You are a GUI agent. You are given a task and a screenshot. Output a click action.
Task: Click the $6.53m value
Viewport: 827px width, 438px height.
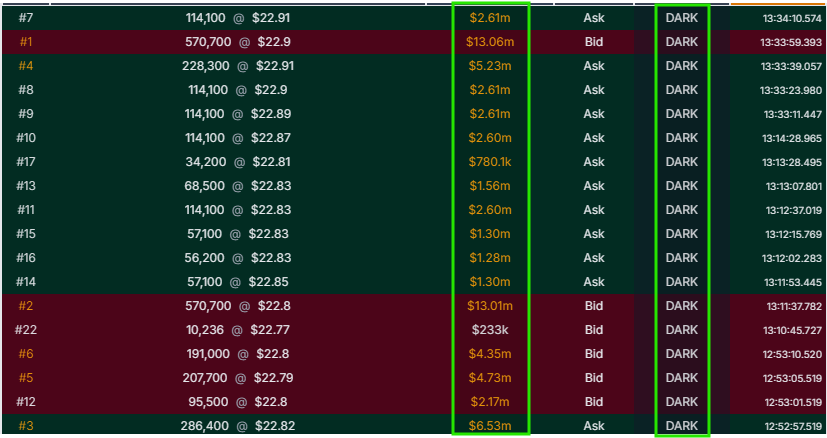(x=490, y=426)
